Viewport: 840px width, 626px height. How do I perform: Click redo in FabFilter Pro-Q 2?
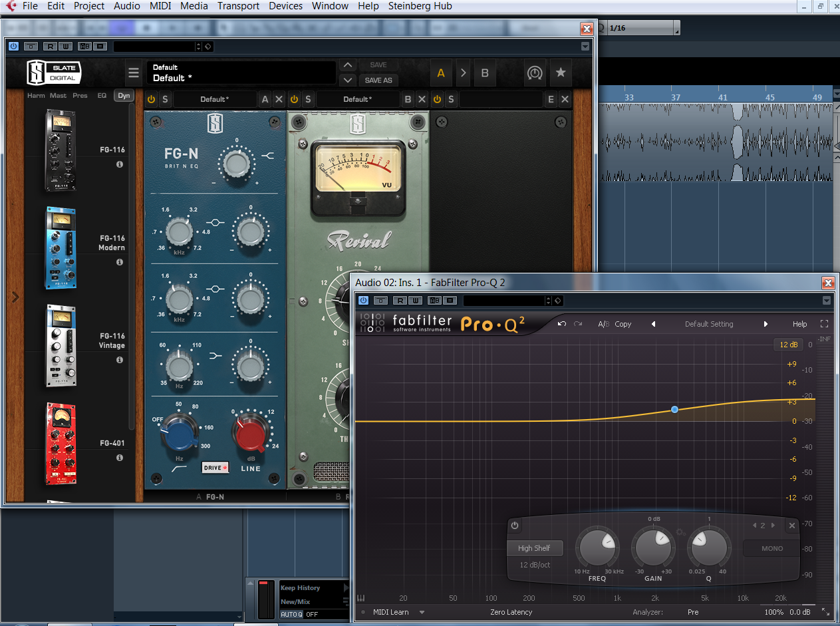(578, 324)
